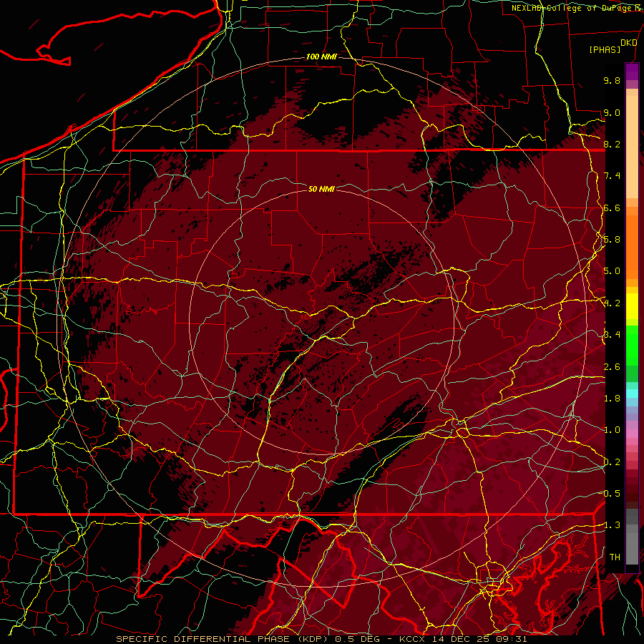The height and width of the screenshot is (644, 644).
Task: Click the Specific Differential Phase (KDP) caption
Action: click(x=223, y=639)
